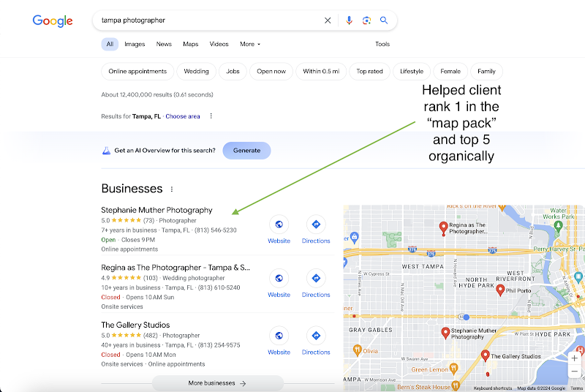Open the three-dot menu beside Businesses heading
The image size is (585, 392).
[172, 189]
